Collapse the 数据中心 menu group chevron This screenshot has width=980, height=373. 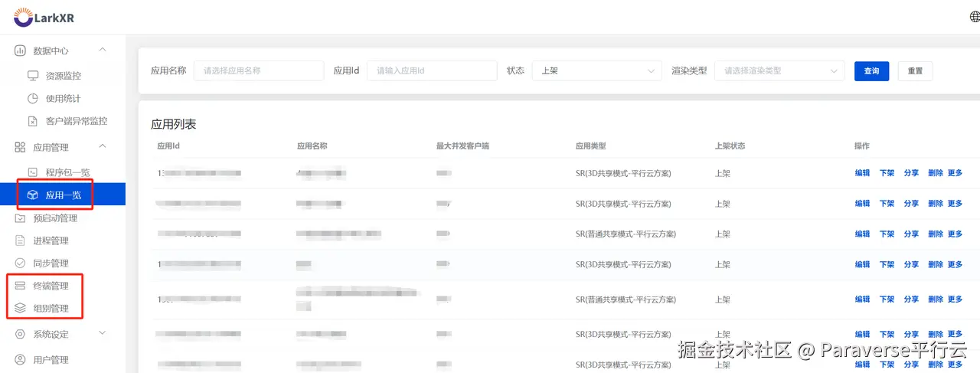[103, 51]
